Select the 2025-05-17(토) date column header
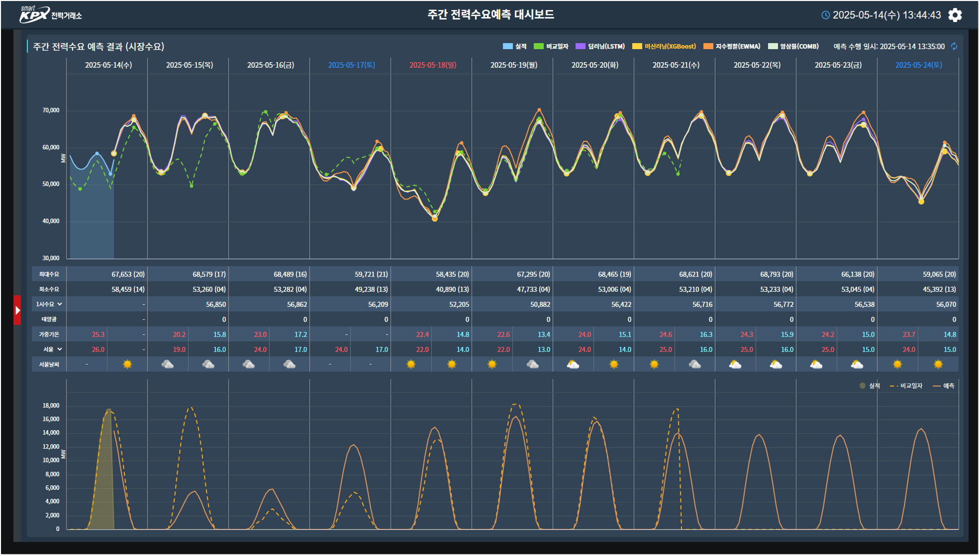Viewport: 980px width, 556px height. (x=351, y=65)
